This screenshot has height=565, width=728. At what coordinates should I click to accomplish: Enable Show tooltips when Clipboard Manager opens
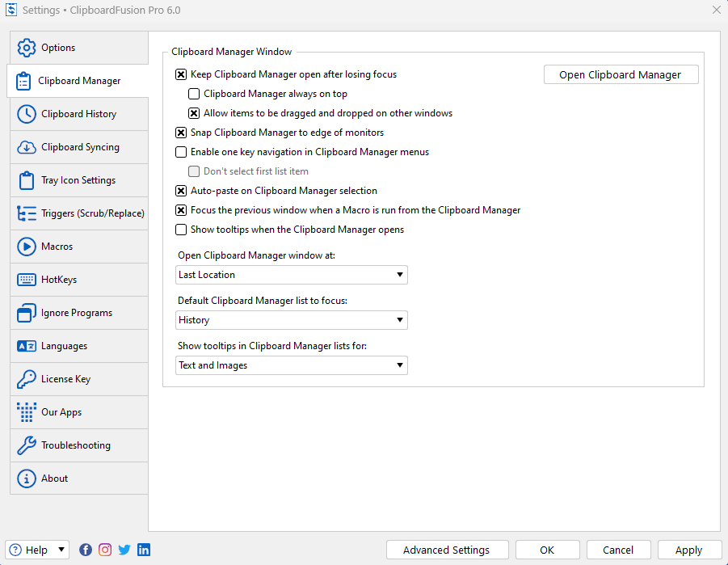click(181, 230)
